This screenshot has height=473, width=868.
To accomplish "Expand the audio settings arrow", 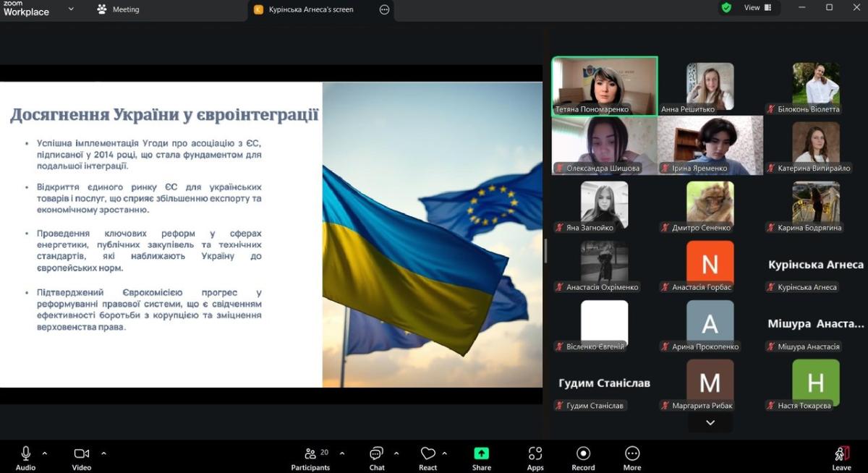I will pos(45,453).
